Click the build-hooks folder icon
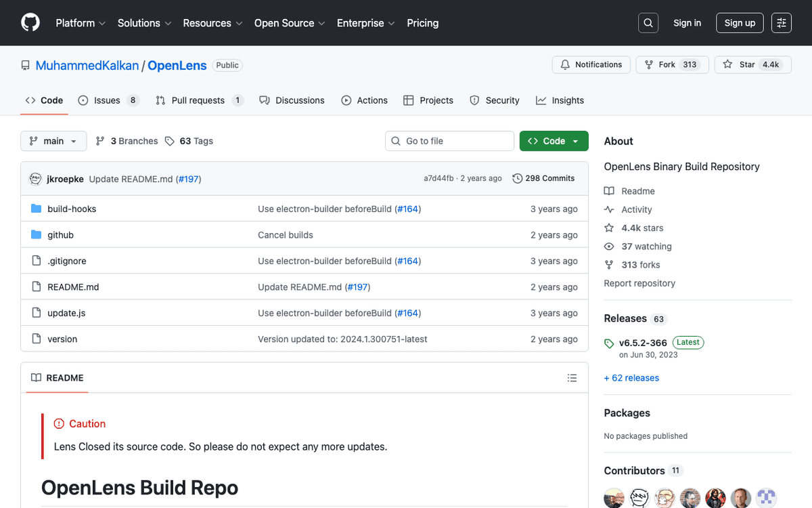The width and height of the screenshot is (812, 508). pyautogui.click(x=37, y=209)
